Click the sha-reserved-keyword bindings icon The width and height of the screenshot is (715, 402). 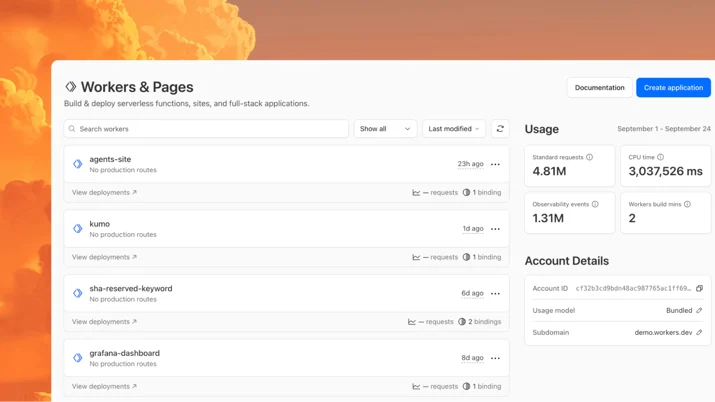click(x=462, y=322)
